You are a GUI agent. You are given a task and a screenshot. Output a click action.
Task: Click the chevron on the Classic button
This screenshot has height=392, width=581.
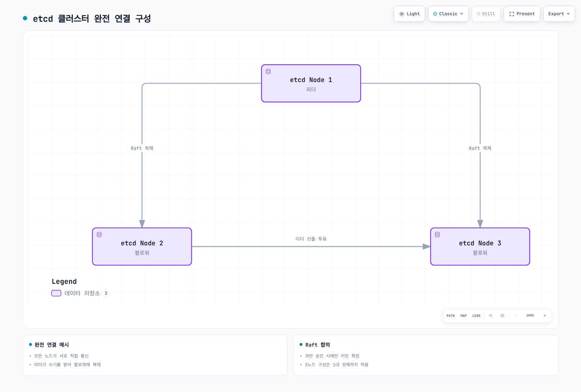coord(462,14)
